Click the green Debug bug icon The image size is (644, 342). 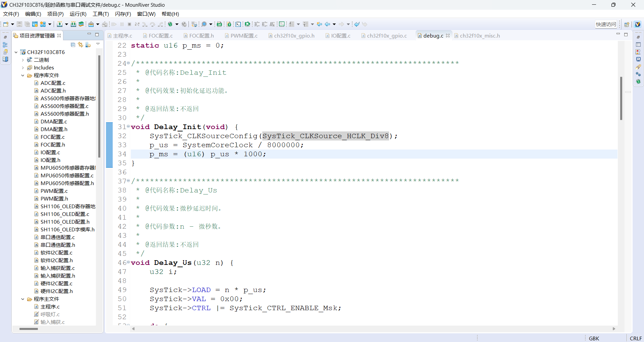pos(170,24)
